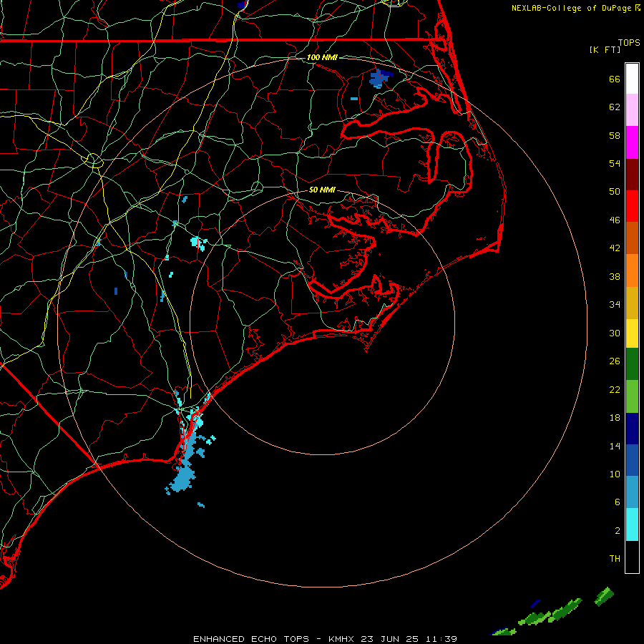The image size is (644, 644).
Task: Click the legend value 46
Action: coord(615,220)
